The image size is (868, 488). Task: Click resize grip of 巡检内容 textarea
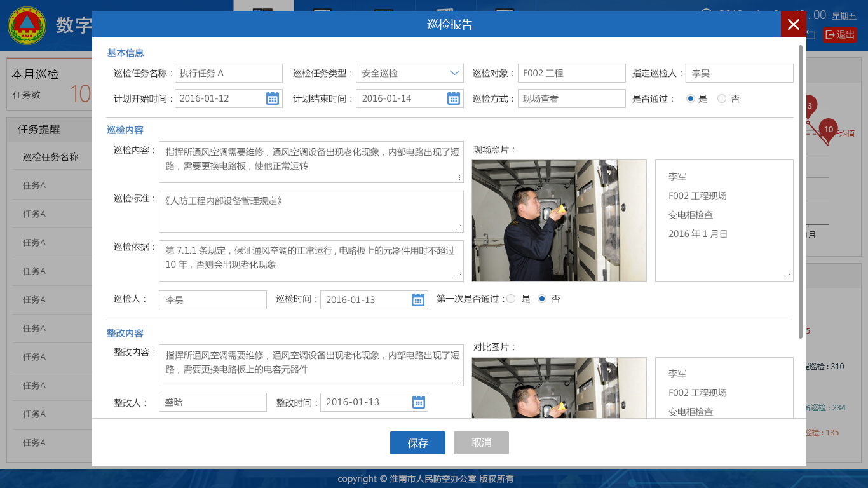click(x=458, y=178)
